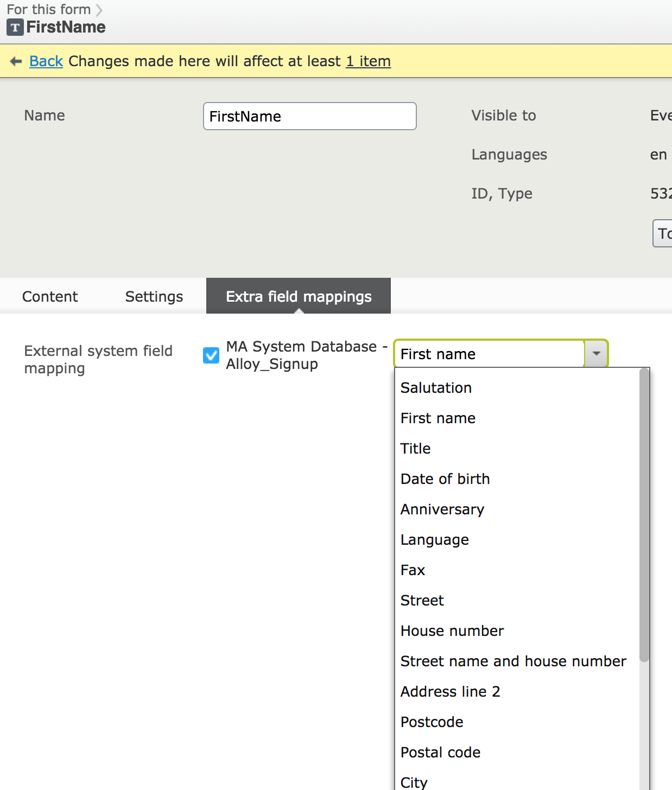This screenshot has height=790, width=672.
Task: Select the Extra field mappings tab
Action: [299, 297]
